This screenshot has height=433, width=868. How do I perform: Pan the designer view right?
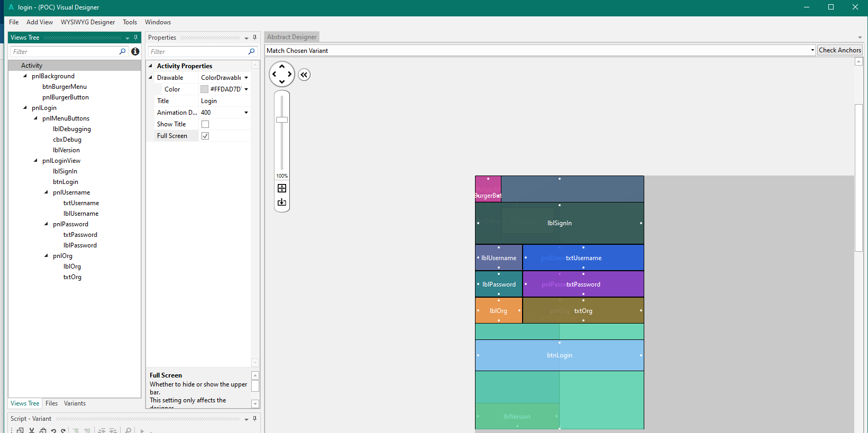(x=290, y=74)
